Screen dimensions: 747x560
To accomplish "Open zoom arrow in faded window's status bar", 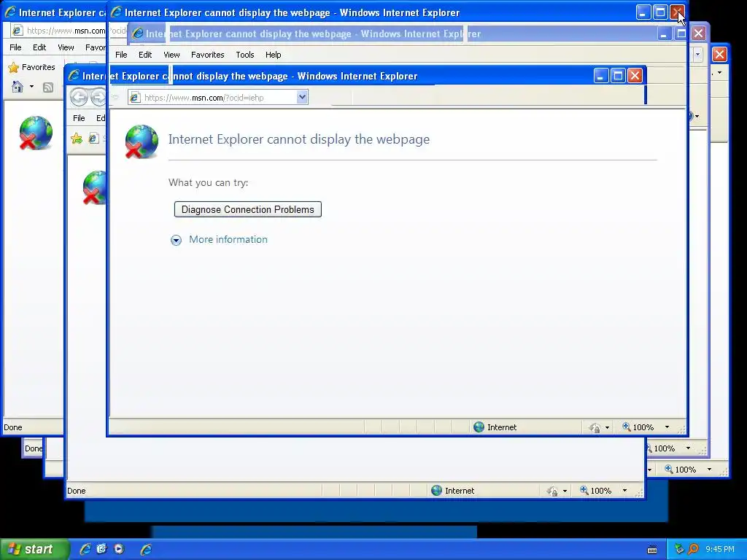I will (688, 448).
